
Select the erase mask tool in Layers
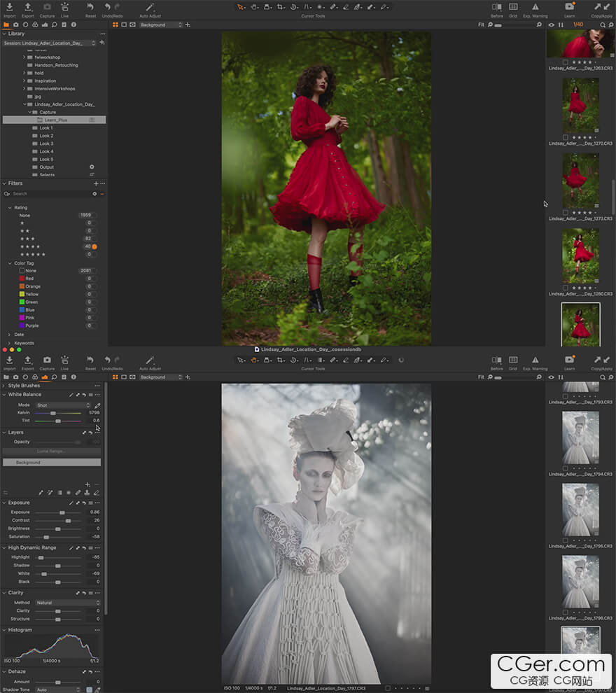coord(97,493)
